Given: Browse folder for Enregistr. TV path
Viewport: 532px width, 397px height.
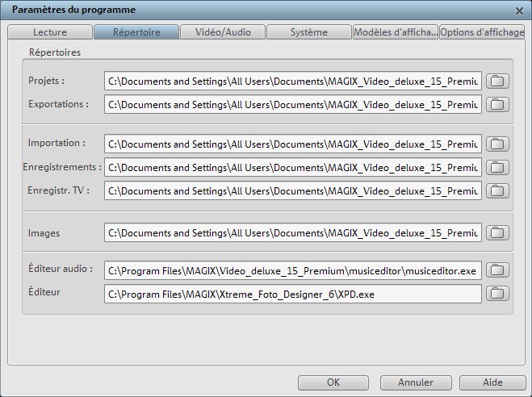Looking at the screenshot, I should click(497, 190).
